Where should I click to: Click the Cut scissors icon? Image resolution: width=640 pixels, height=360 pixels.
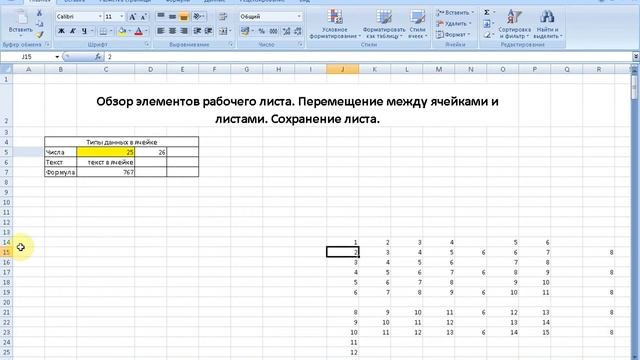[x=40, y=13]
